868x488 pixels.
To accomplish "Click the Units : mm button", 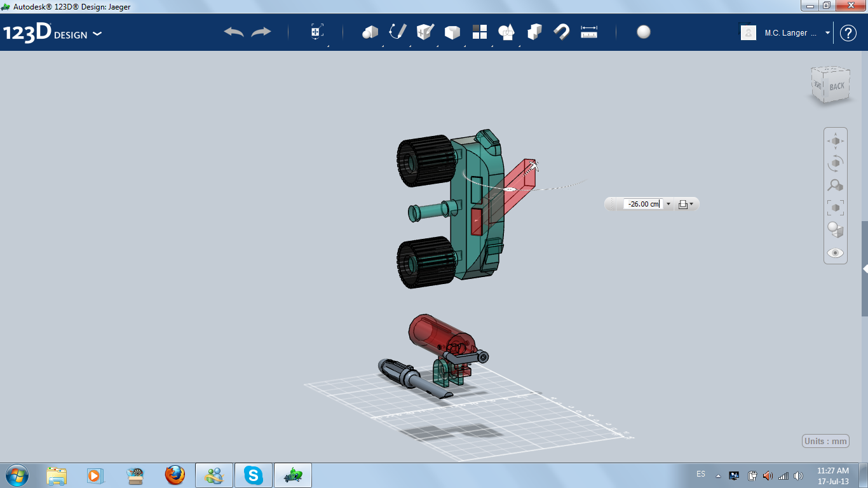I will click(x=826, y=442).
